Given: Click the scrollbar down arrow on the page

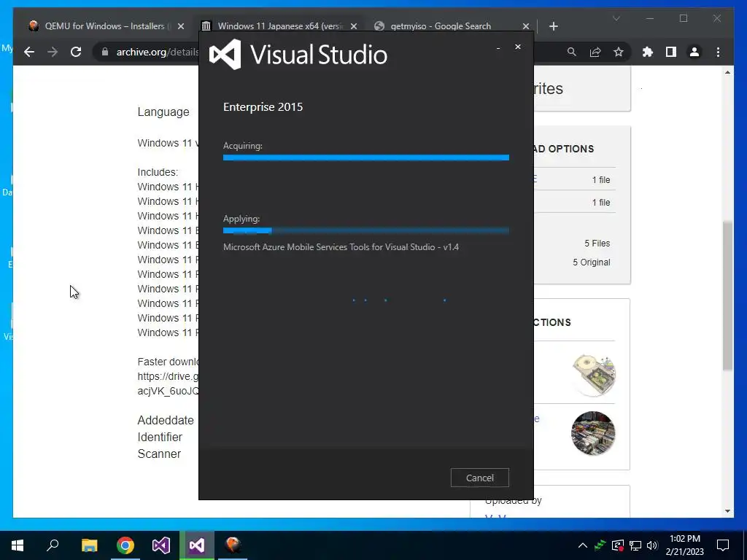Looking at the screenshot, I should [727, 511].
